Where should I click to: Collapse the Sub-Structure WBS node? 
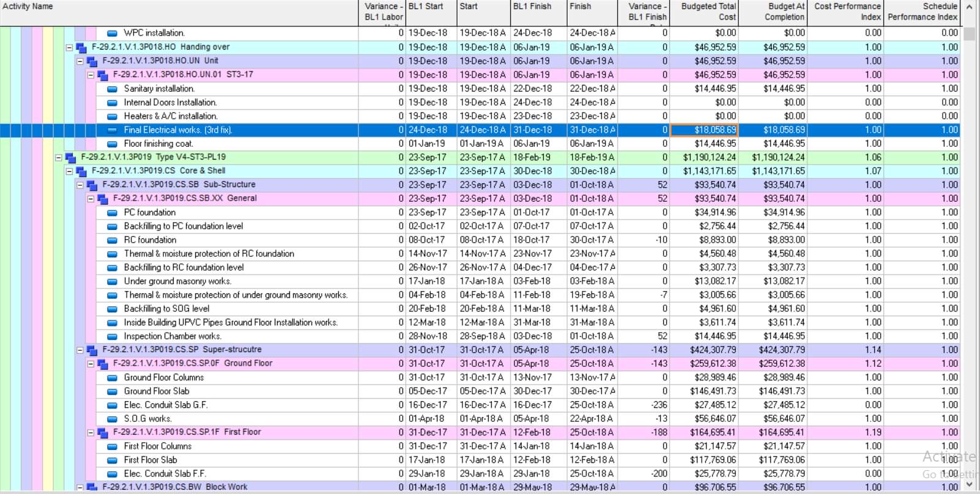click(80, 185)
